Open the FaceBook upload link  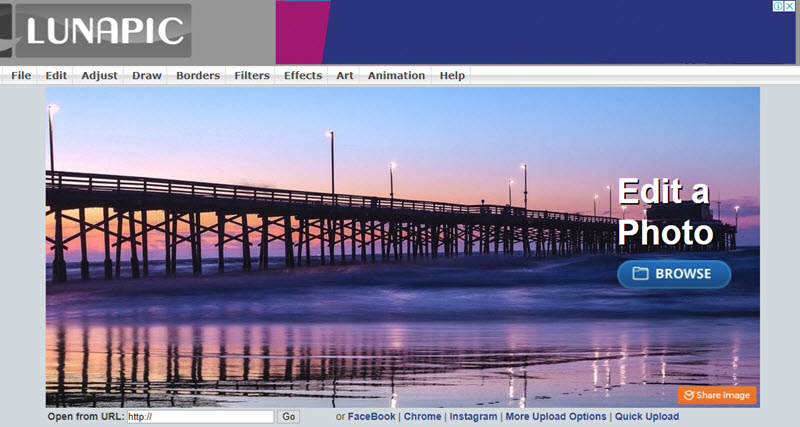click(x=371, y=416)
